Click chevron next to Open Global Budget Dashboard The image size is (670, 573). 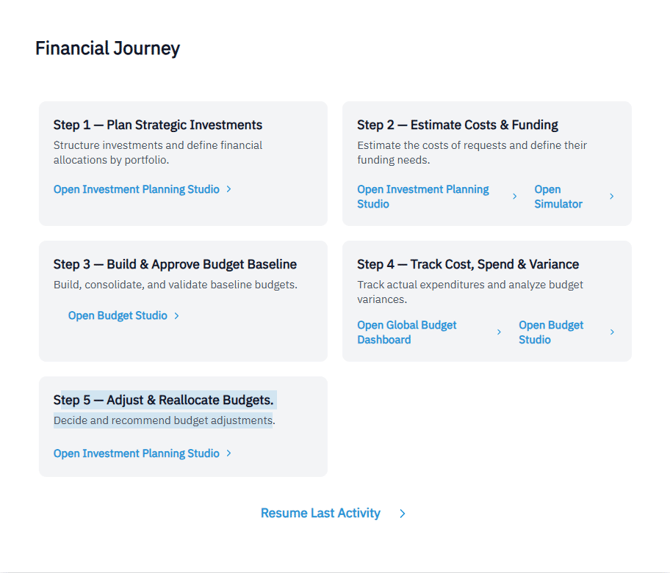[499, 333]
